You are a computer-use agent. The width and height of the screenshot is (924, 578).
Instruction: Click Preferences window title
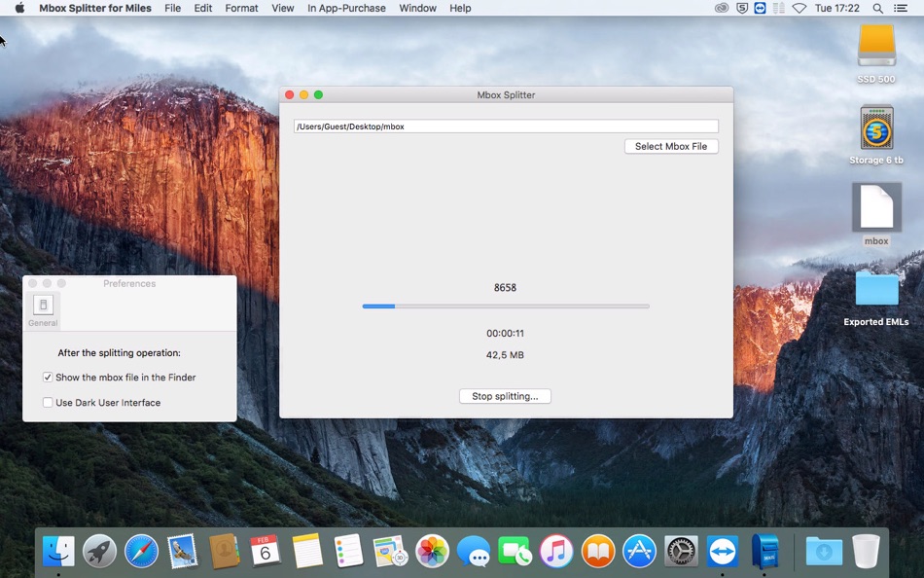point(129,284)
